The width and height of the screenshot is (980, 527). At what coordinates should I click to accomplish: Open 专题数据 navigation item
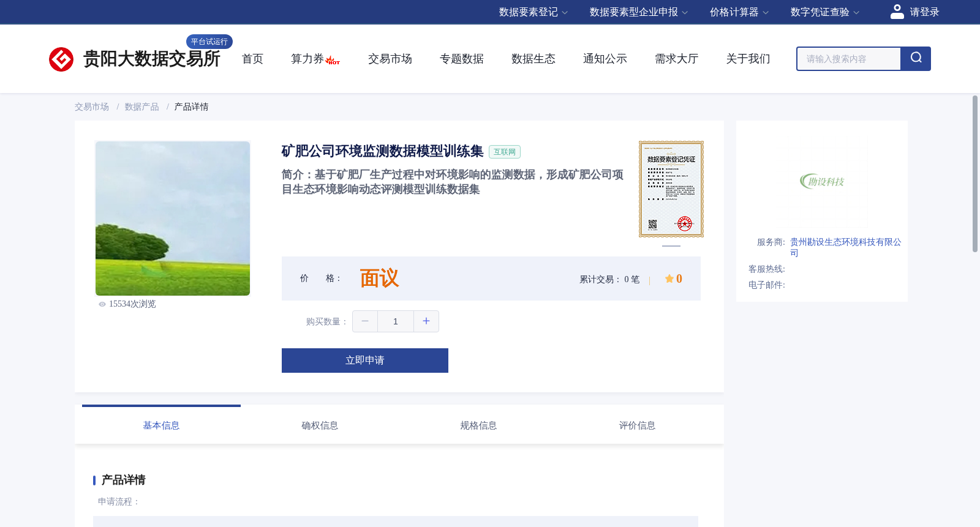tap(462, 59)
